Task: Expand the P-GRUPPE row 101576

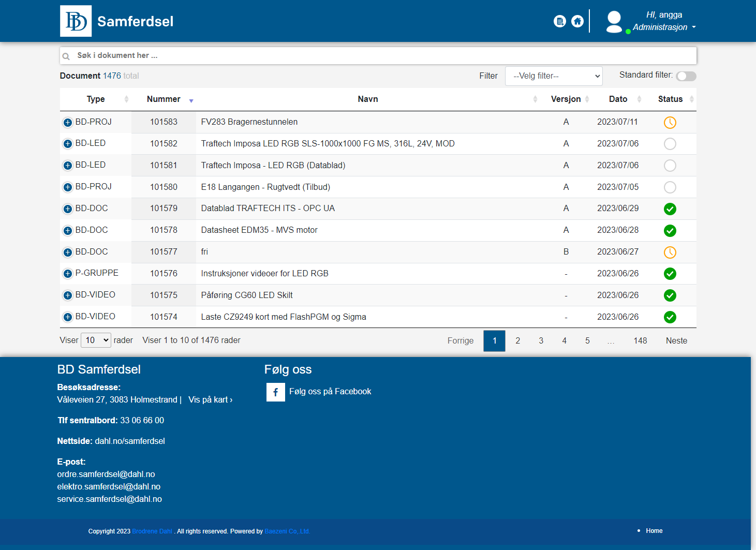Action: point(68,274)
